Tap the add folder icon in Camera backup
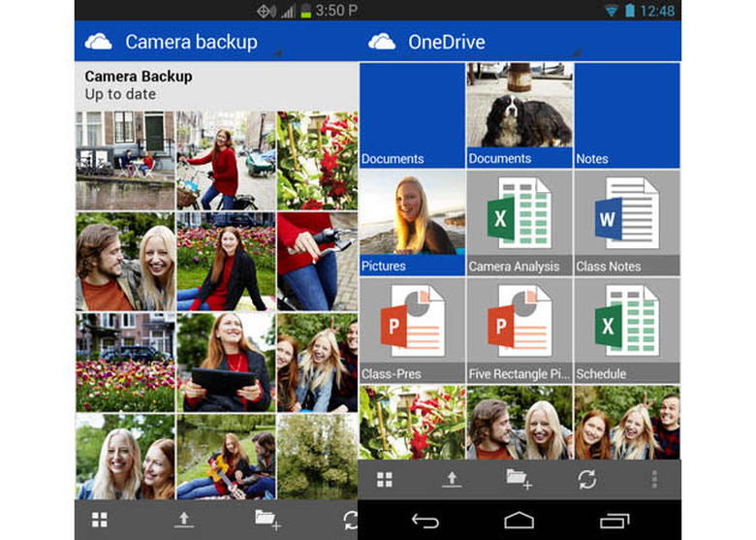The height and width of the screenshot is (540, 756). (268, 519)
